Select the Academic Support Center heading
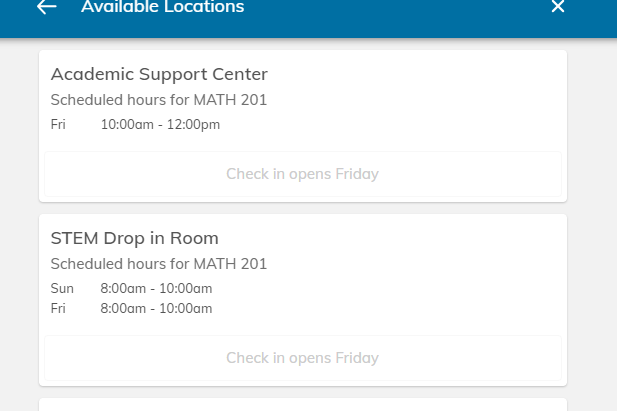The width and height of the screenshot is (617, 411). pos(159,74)
